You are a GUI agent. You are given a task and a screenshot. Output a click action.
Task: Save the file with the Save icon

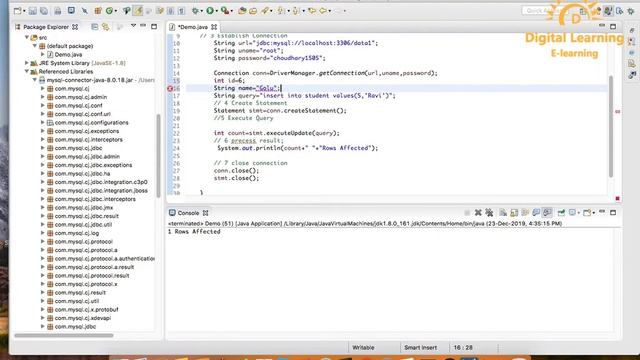click(33, 11)
